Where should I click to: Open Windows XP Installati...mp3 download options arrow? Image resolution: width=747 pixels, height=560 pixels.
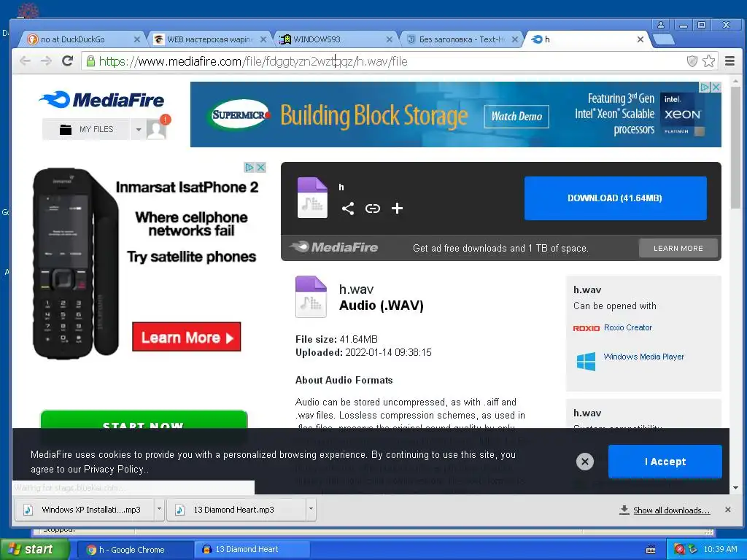(159, 509)
